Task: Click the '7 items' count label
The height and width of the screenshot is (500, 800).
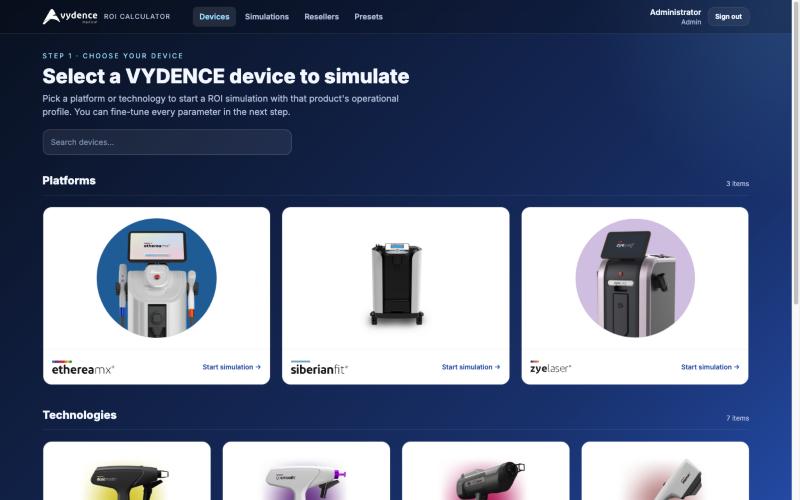Action: [737, 418]
